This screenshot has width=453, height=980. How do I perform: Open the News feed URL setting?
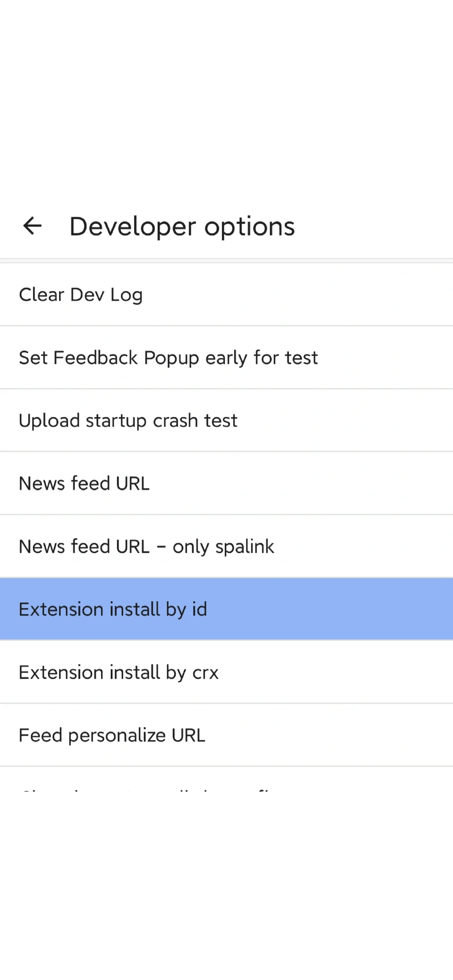226,483
